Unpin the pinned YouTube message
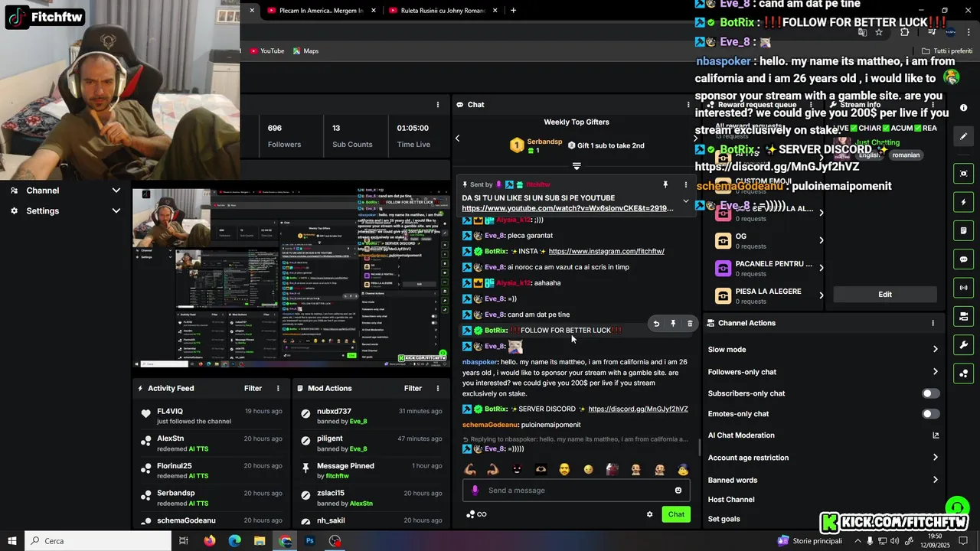The image size is (980, 551). (665, 184)
